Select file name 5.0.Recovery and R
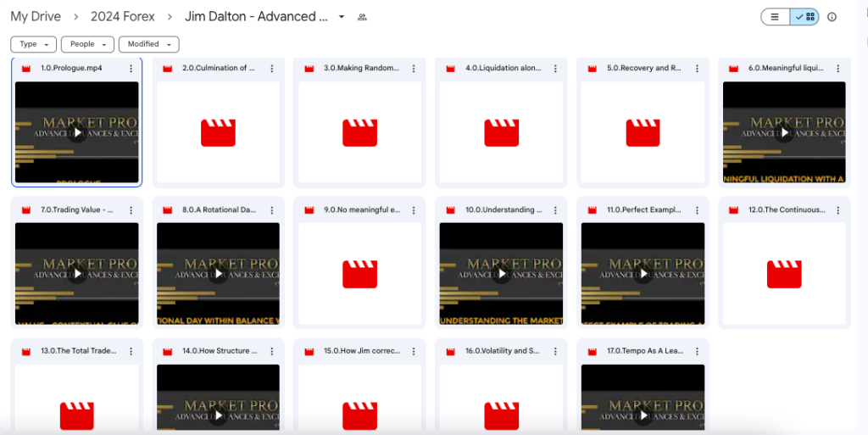This screenshot has width=868, height=435. pyautogui.click(x=644, y=68)
